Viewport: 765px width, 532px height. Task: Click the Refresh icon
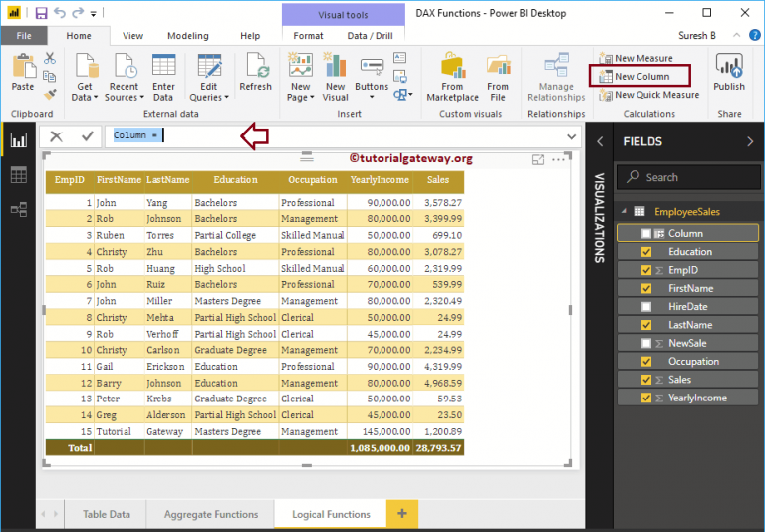point(256,66)
